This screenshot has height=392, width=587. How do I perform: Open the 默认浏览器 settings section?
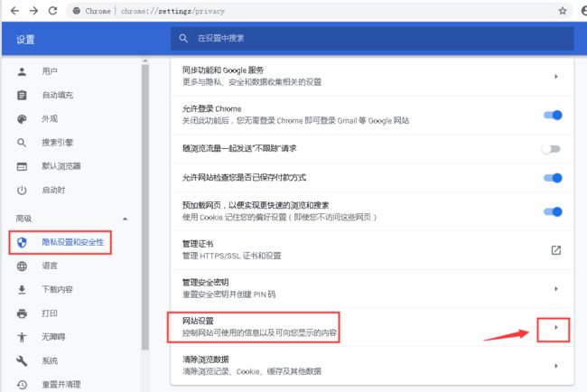pos(61,166)
